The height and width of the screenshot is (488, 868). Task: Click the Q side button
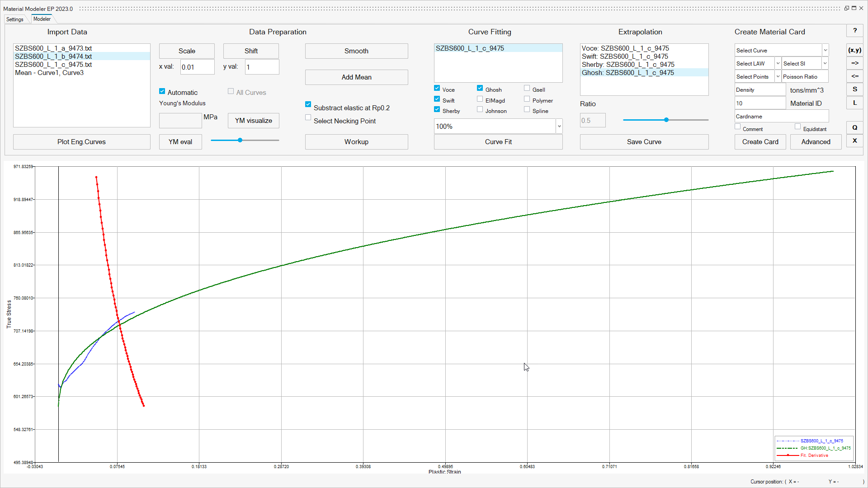(854, 127)
